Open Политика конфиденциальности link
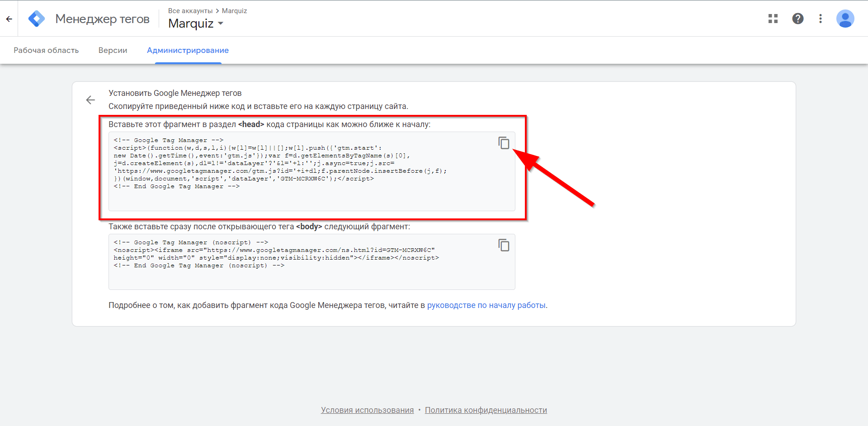 (x=486, y=410)
